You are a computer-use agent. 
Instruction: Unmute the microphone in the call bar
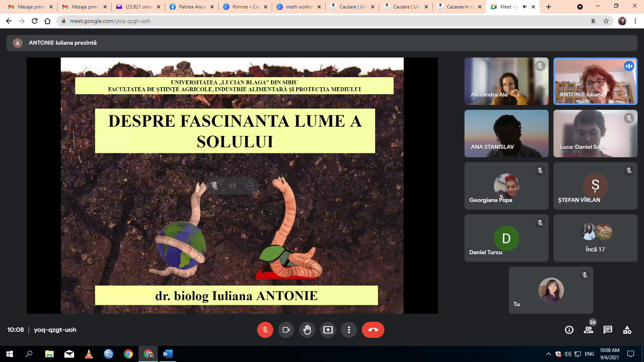265,330
